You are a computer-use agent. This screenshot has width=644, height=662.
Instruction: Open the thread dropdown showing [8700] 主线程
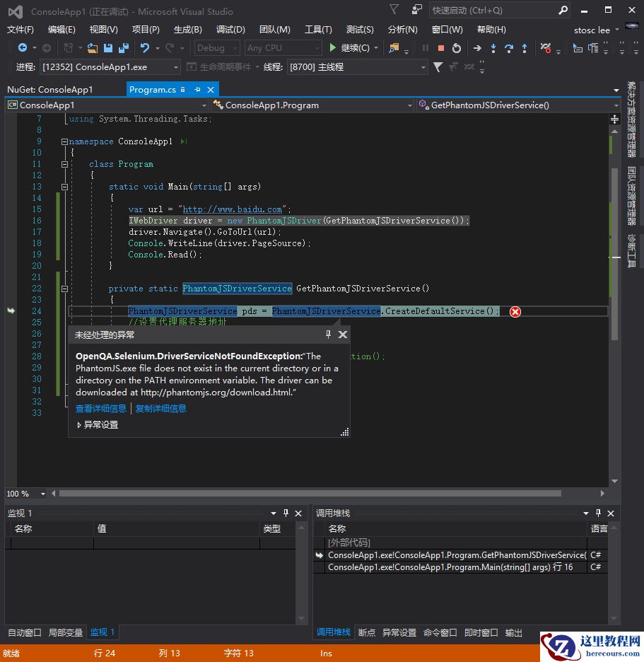tap(423, 67)
